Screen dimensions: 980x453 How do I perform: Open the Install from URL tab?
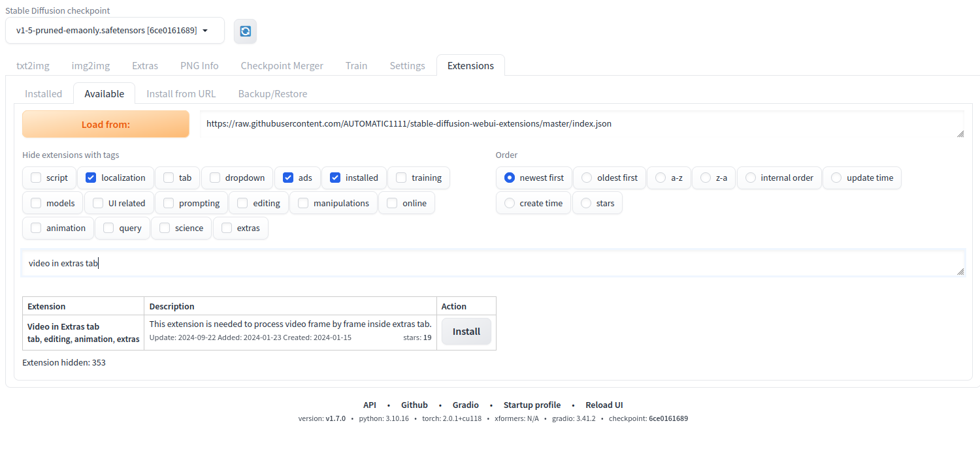point(181,93)
